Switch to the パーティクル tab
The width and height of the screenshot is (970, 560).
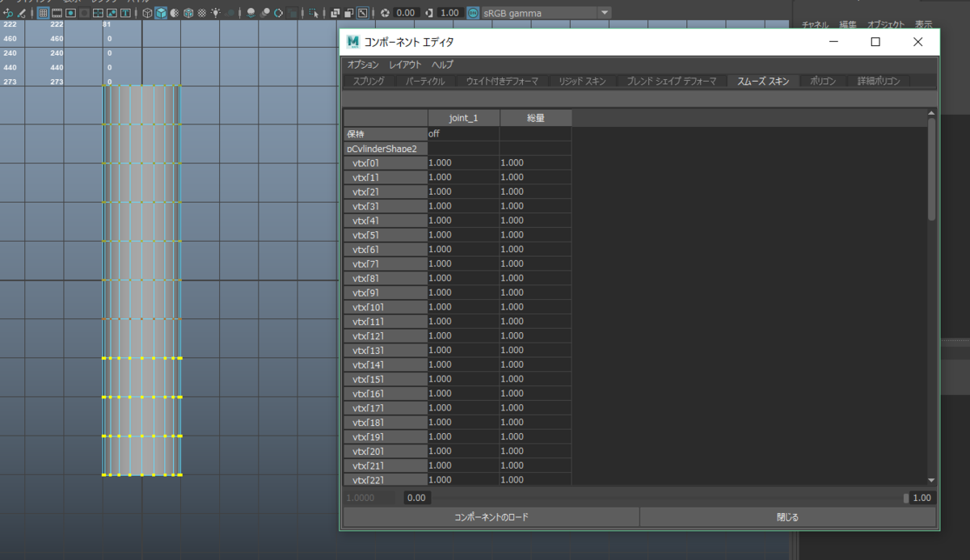425,81
